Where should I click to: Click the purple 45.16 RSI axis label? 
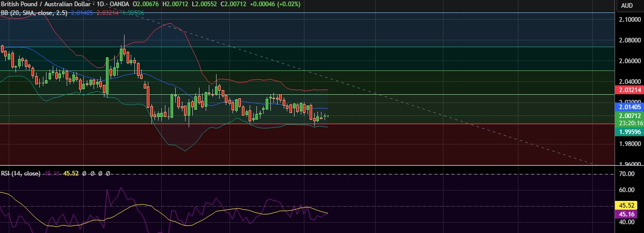coord(627,214)
